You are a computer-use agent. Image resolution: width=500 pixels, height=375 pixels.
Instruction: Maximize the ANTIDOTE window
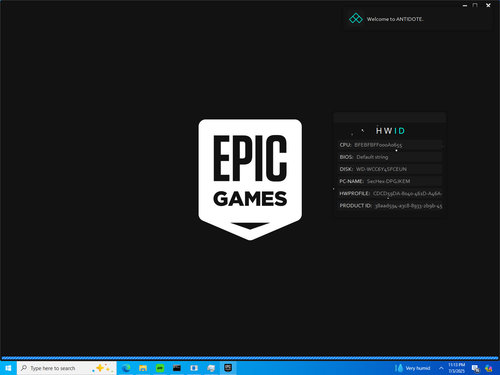[x=475, y=5]
